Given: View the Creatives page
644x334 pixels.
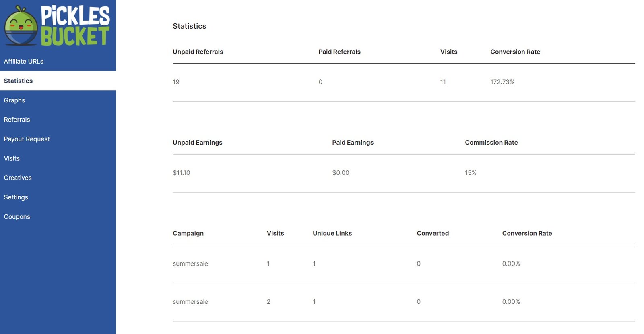Looking at the screenshot, I should [x=18, y=178].
